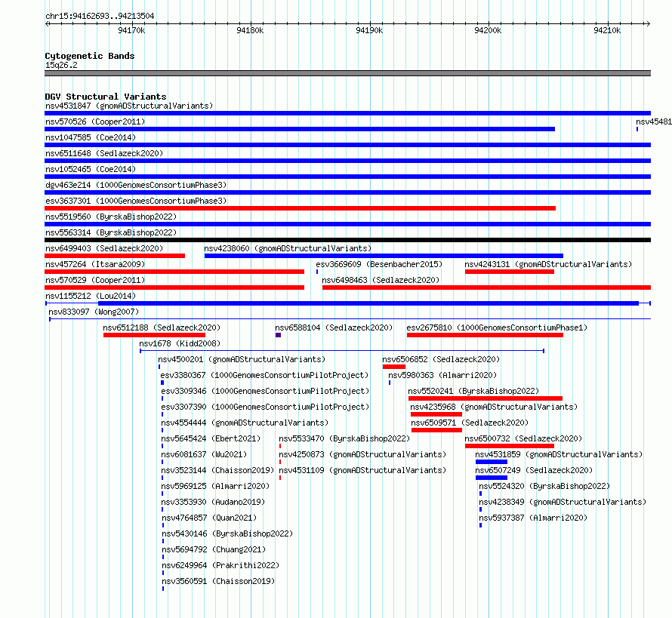Screen dimensions: 672x618
Task: Select esv3380367 1000GenomesConsortiumPilotProject label
Action: click(x=264, y=375)
